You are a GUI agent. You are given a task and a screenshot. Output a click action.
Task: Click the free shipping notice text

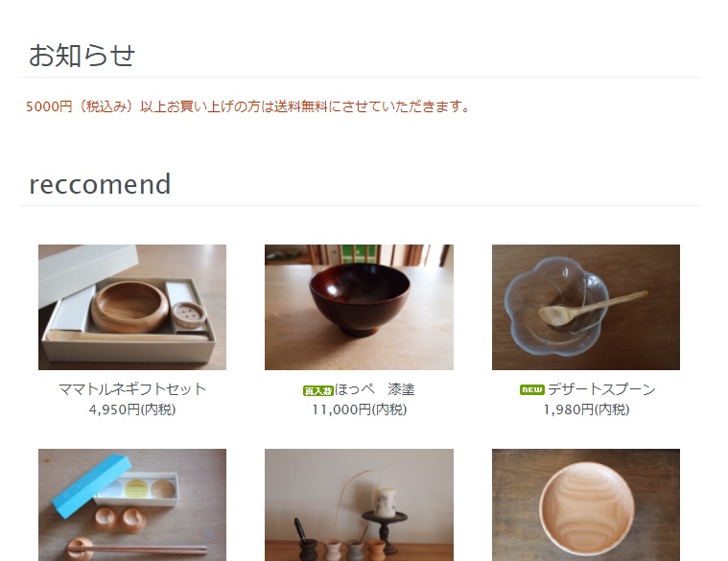pos(247,106)
